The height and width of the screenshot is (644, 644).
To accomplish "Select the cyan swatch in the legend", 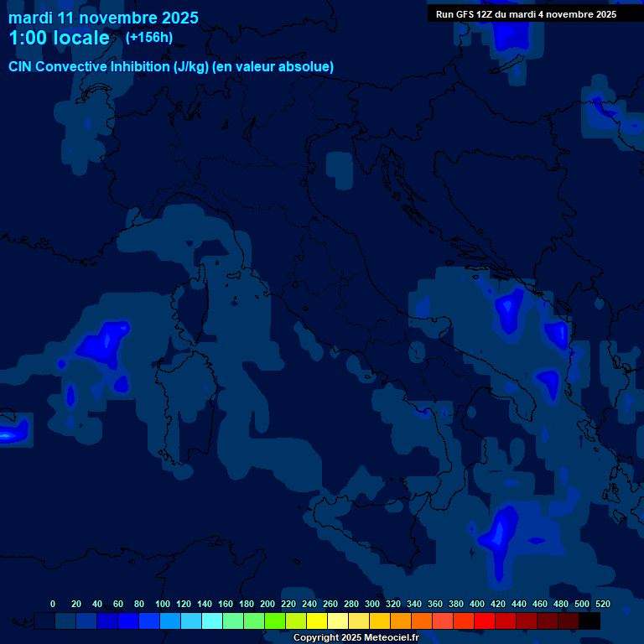I will [212, 621].
